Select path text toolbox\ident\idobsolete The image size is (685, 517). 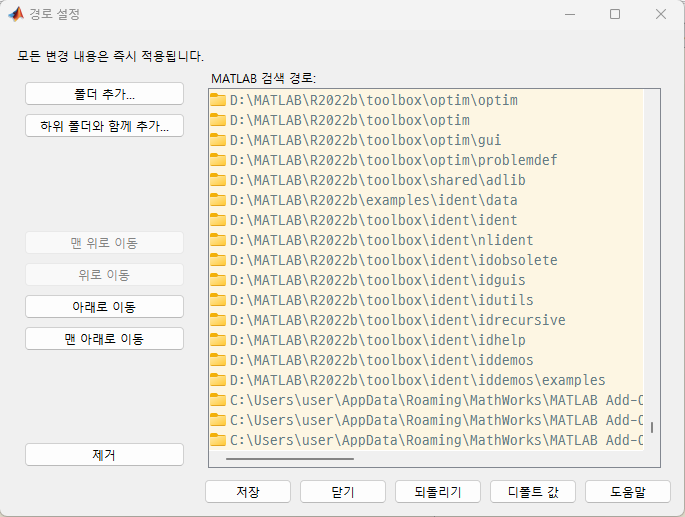pyautogui.click(x=394, y=260)
